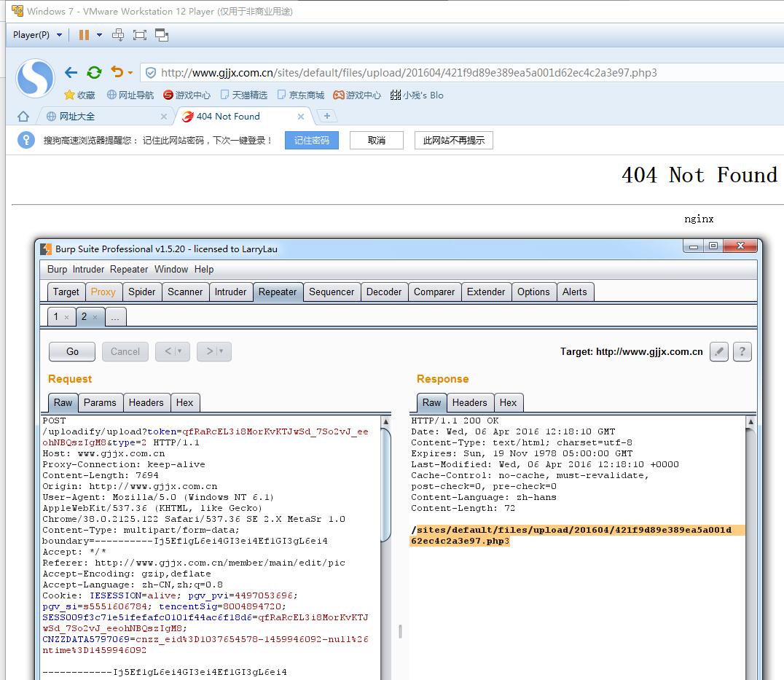
Task: Switch to the Proxy tool tab
Action: click(103, 292)
